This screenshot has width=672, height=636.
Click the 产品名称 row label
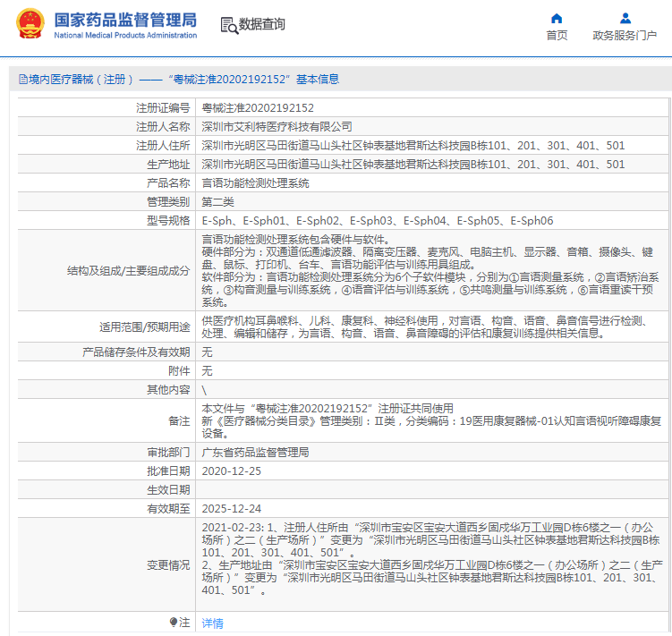point(168,183)
